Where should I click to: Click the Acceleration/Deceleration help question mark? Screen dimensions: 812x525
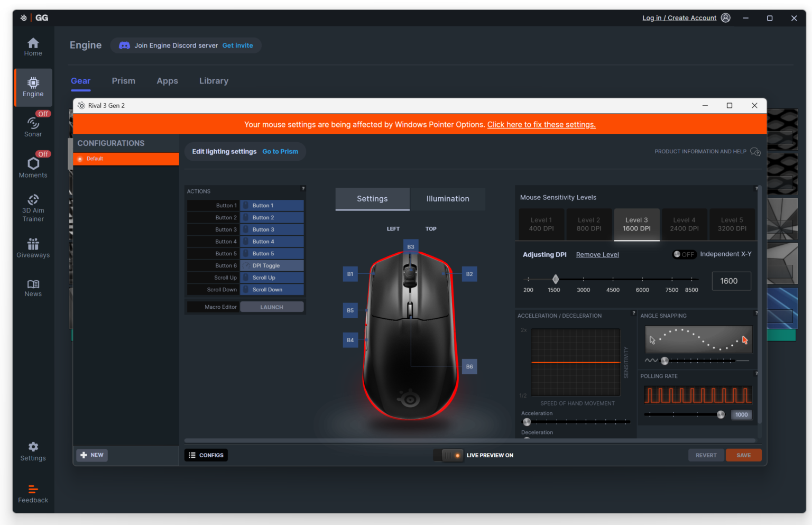(634, 313)
